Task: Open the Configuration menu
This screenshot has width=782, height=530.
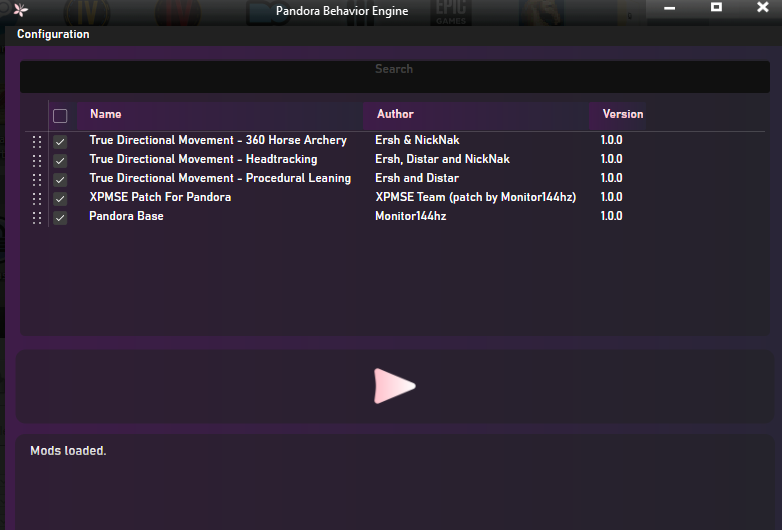Action: (x=53, y=34)
